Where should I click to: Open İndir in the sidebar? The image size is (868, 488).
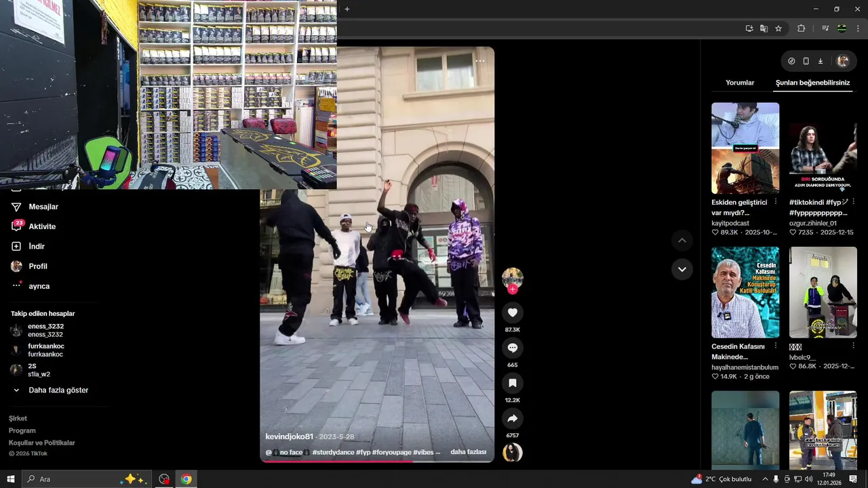point(37,246)
